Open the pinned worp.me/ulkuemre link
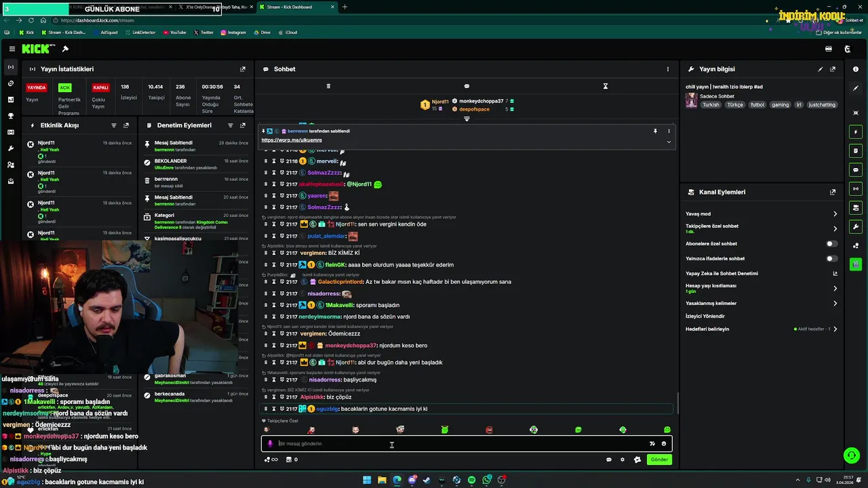The height and width of the screenshot is (488, 868). 292,140
